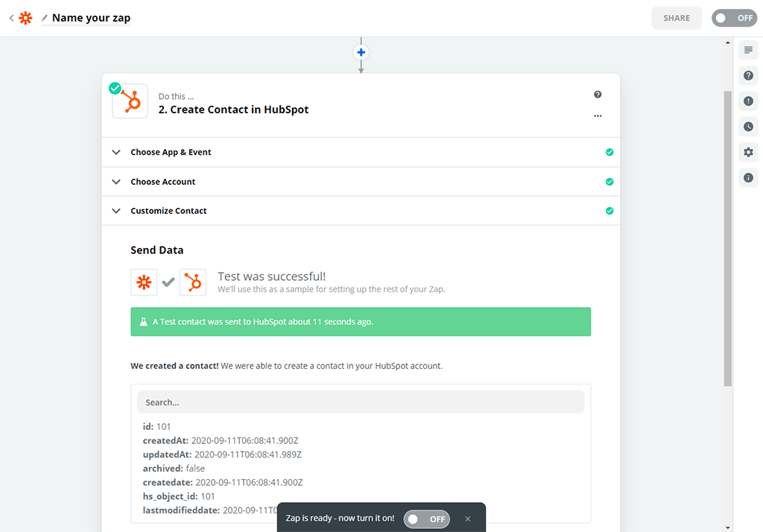The width and height of the screenshot is (763, 532).
Task: Click the Share button
Action: [677, 18]
